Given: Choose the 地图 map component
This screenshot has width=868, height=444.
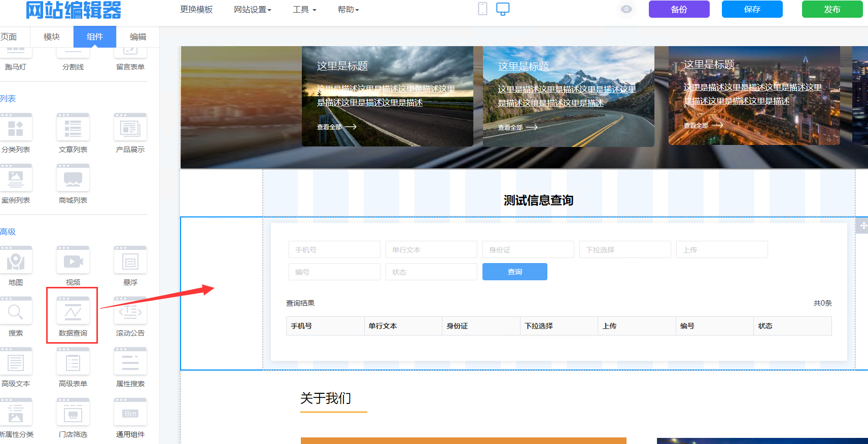Looking at the screenshot, I should point(16,262).
